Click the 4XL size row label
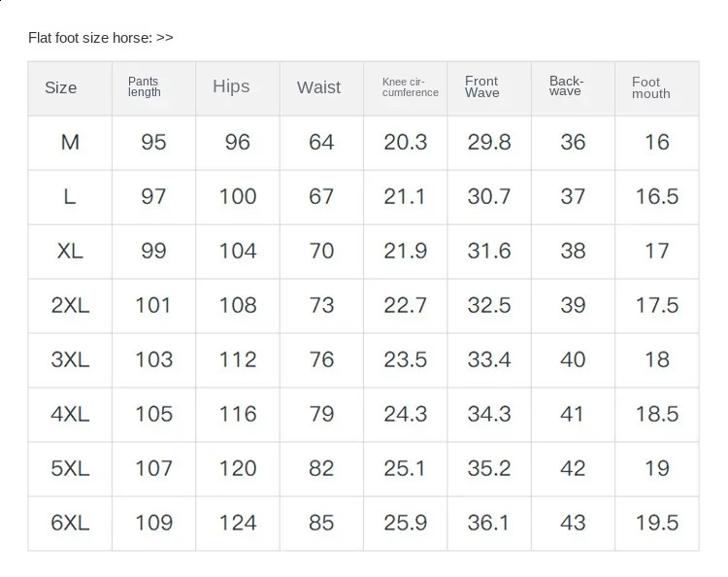This screenshot has height=577, width=728. pyautogui.click(x=70, y=415)
